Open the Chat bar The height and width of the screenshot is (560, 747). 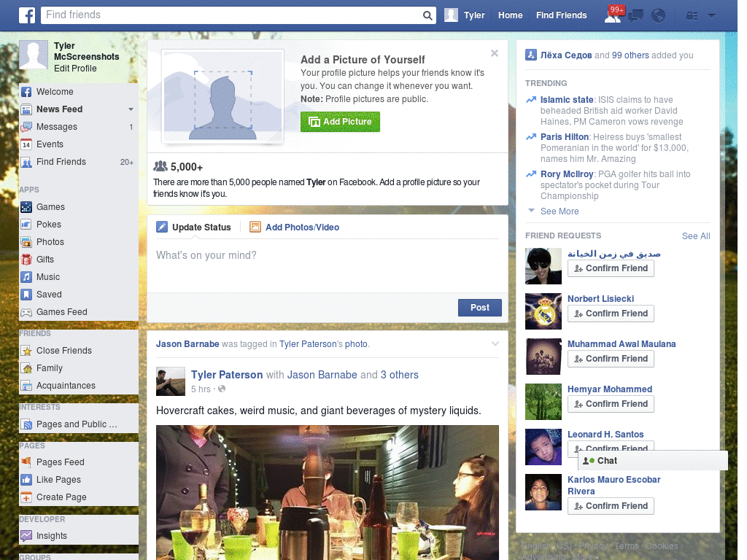pos(653,461)
